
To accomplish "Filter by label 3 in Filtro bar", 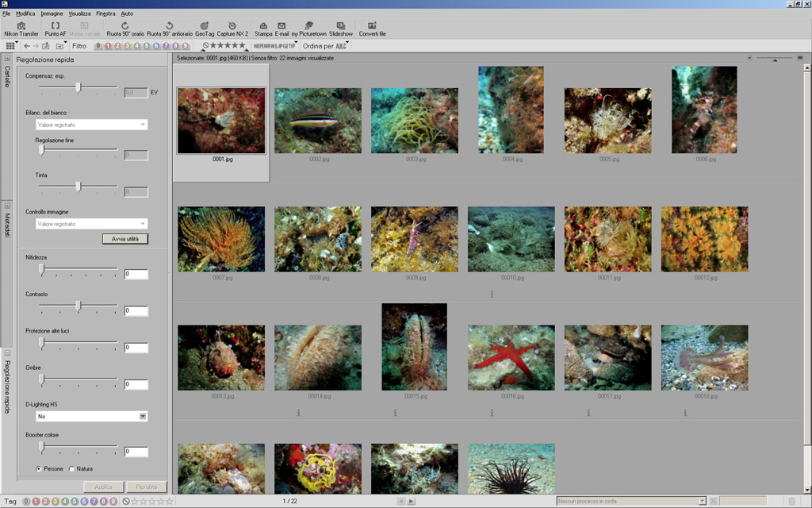I will [x=128, y=46].
